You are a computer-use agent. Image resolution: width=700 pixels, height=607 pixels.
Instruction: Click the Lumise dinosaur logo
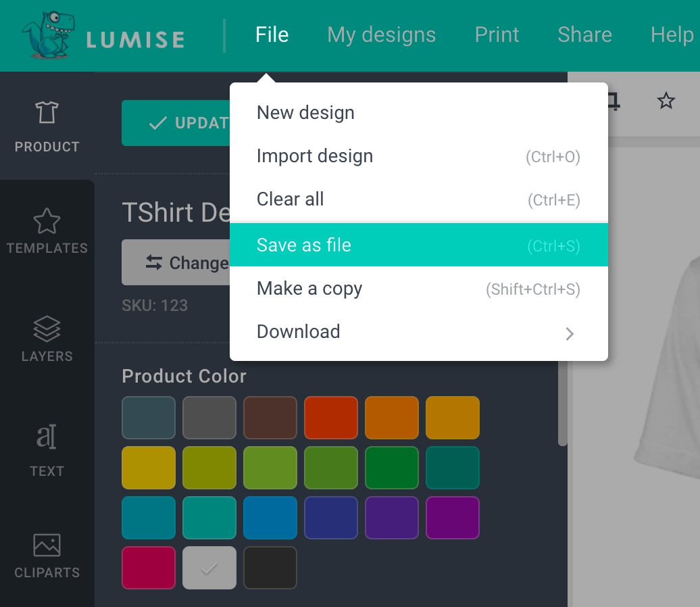point(49,35)
